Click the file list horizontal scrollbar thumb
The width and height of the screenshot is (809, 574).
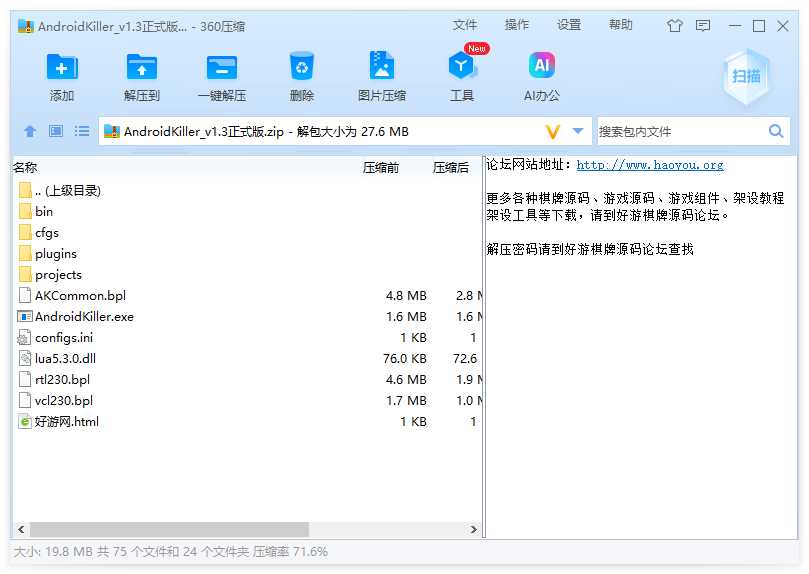(169, 529)
